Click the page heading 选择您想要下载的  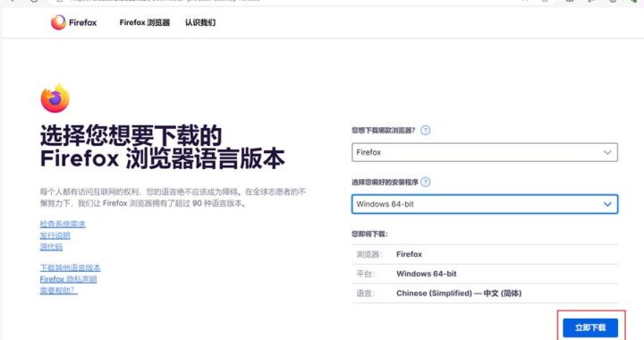coord(131,136)
